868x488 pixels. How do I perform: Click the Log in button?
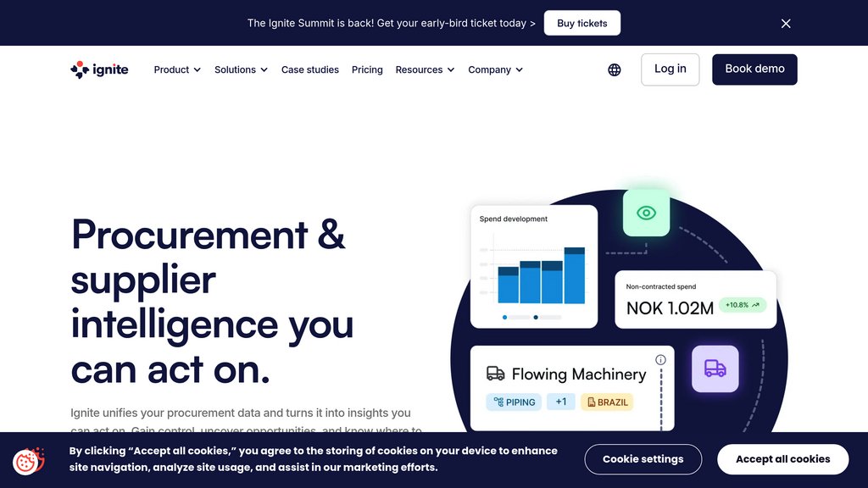[x=670, y=69]
